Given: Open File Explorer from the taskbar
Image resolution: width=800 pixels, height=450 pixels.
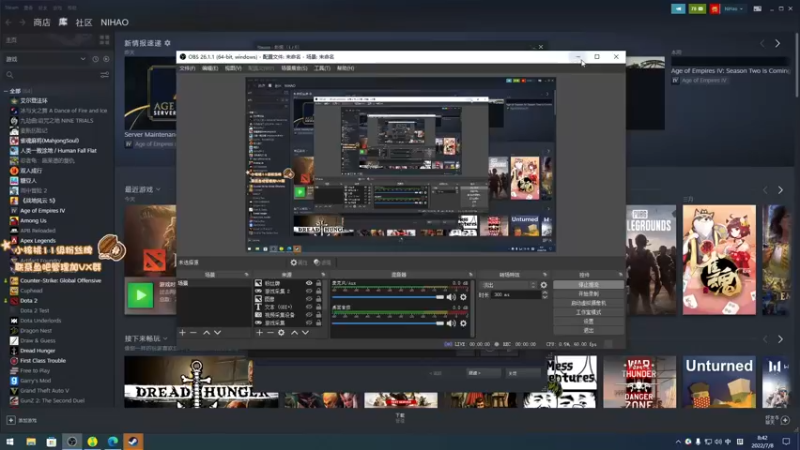Looking at the screenshot, I should click(31, 441).
